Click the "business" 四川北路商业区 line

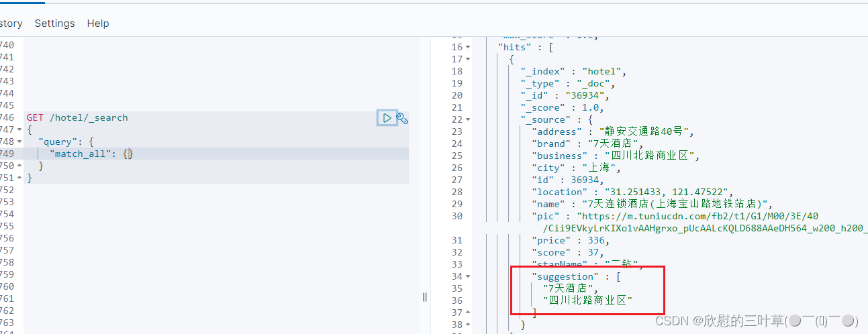(616, 156)
